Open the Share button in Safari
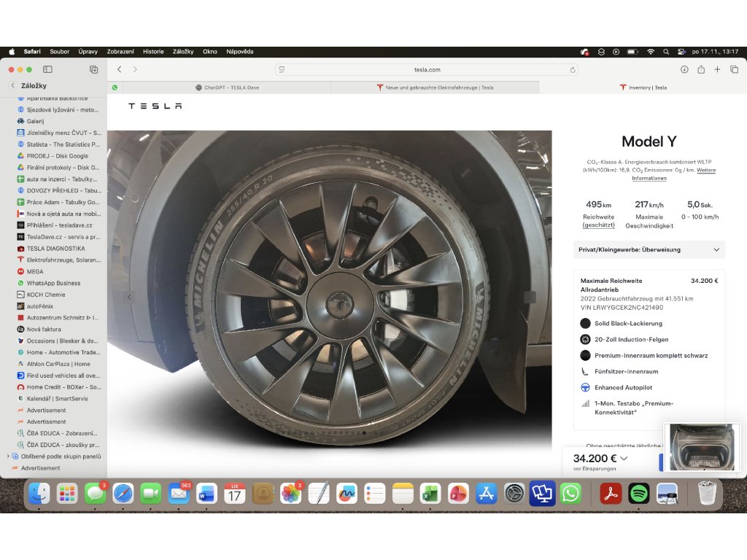The width and height of the screenshot is (747, 560). pos(701,69)
